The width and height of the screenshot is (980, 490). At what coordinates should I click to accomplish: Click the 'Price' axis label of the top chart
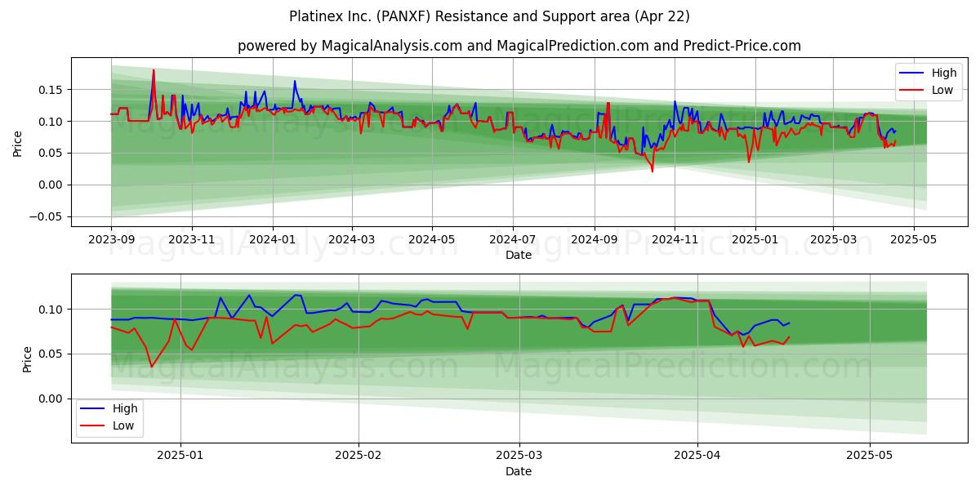(x=18, y=142)
